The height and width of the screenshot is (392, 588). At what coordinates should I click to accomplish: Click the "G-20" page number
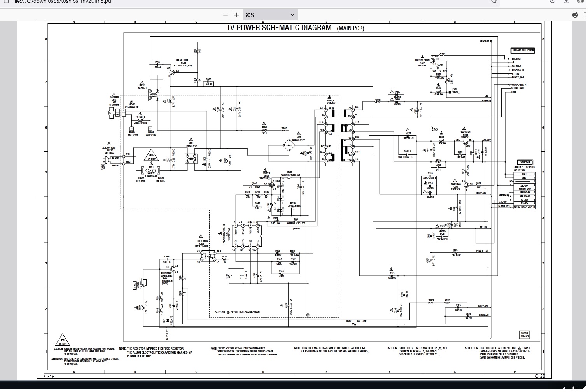[540, 376]
